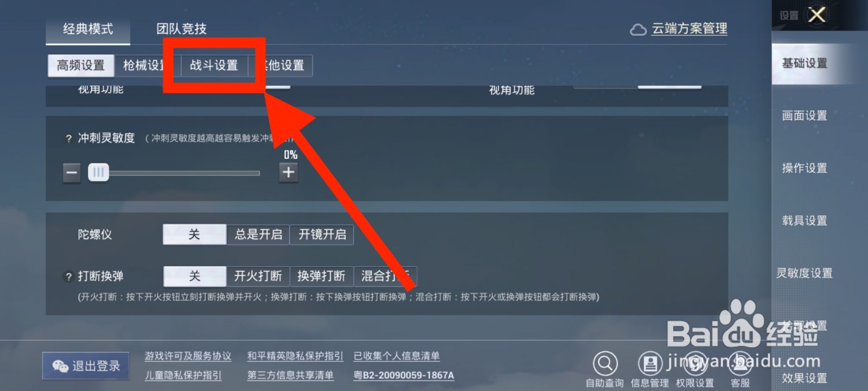Screen dimensions: 868x391
Task: Open the 权限设置 icon
Action: (x=695, y=363)
